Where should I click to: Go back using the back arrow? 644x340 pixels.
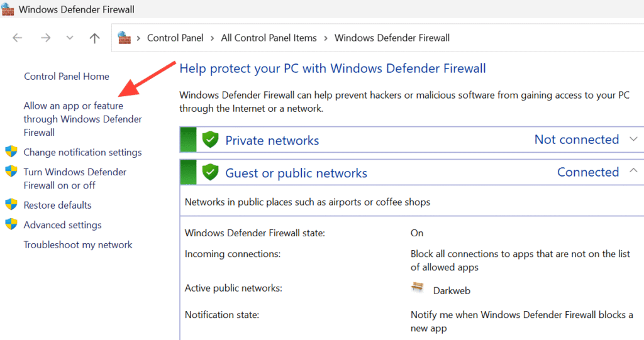click(18, 38)
